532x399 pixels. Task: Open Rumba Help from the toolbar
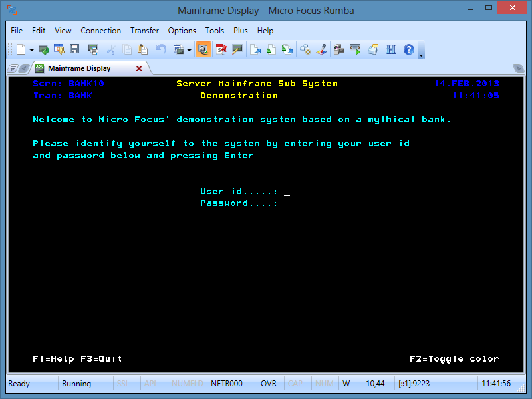[408, 49]
